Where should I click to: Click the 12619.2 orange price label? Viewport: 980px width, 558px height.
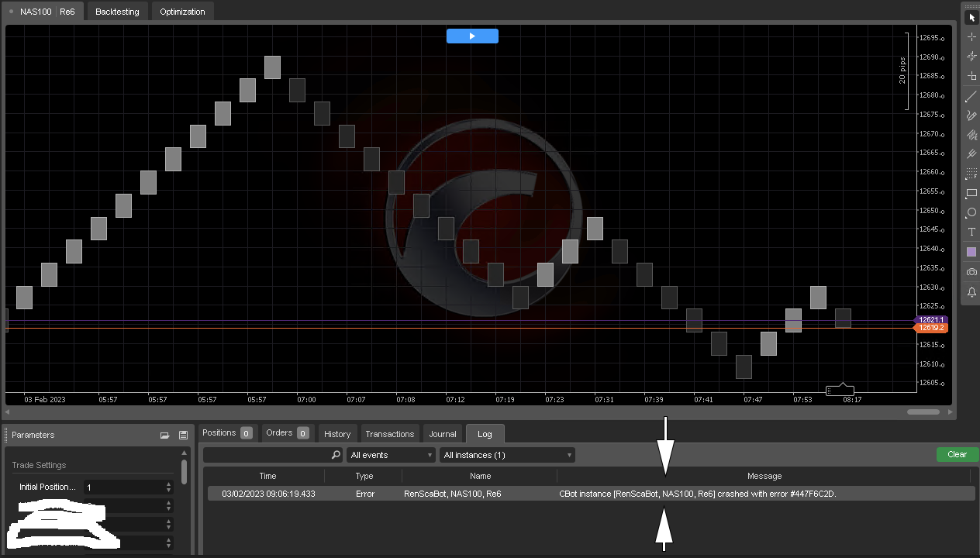930,328
